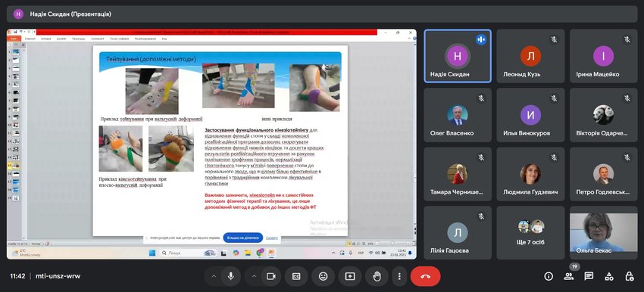
Task: Select Вікторія Одарче... participant tile
Action: click(x=604, y=115)
